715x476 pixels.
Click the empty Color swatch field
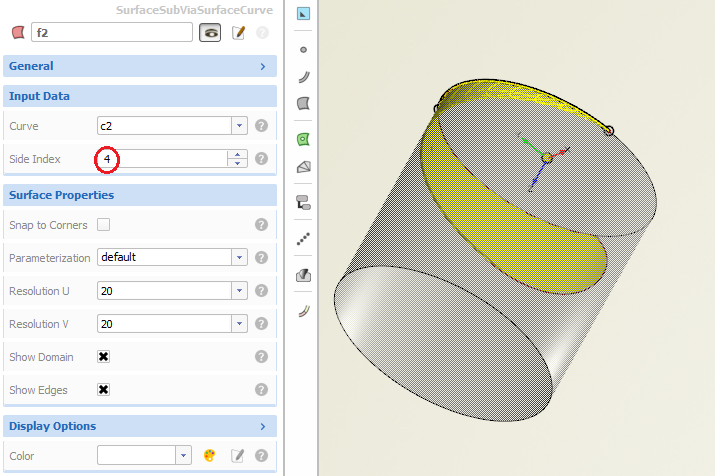tap(136, 455)
